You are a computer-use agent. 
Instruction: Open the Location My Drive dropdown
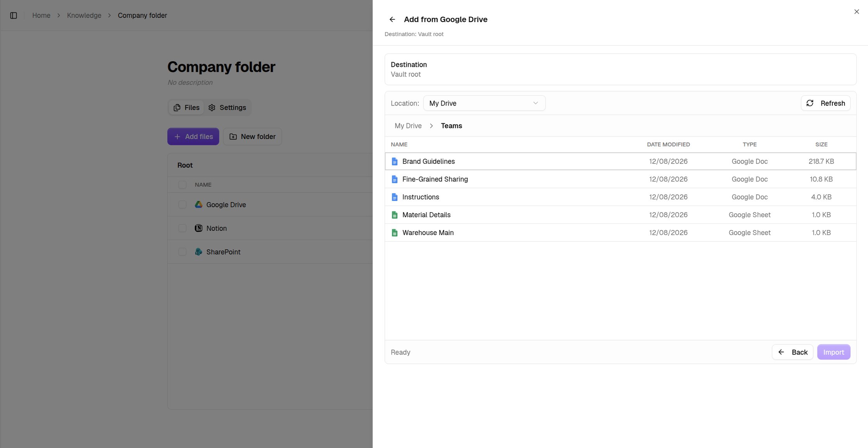pyautogui.click(x=484, y=103)
